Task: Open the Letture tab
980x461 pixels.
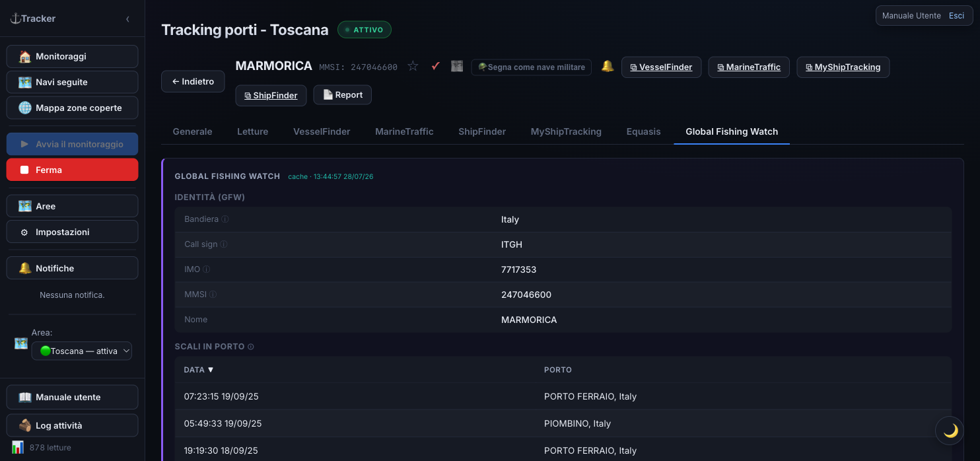Action: (x=252, y=131)
